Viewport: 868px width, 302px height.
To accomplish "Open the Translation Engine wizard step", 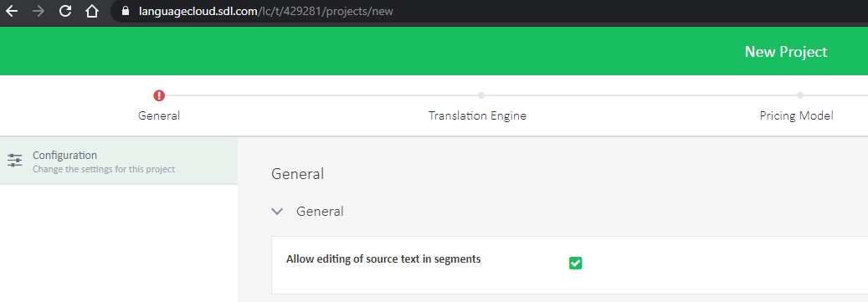I will (x=477, y=115).
